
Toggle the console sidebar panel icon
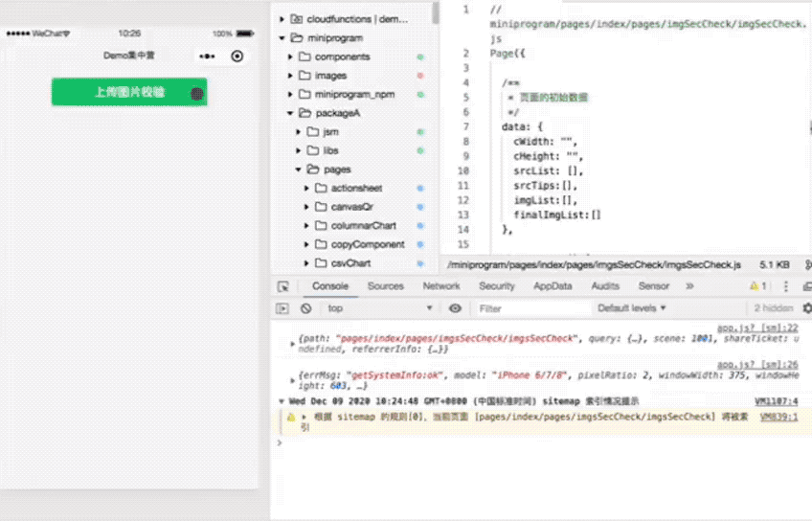282,308
